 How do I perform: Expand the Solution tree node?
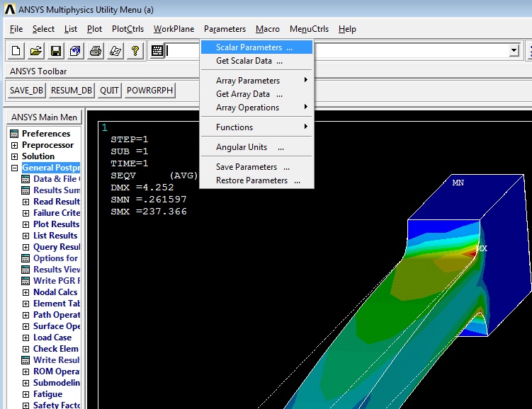point(14,156)
